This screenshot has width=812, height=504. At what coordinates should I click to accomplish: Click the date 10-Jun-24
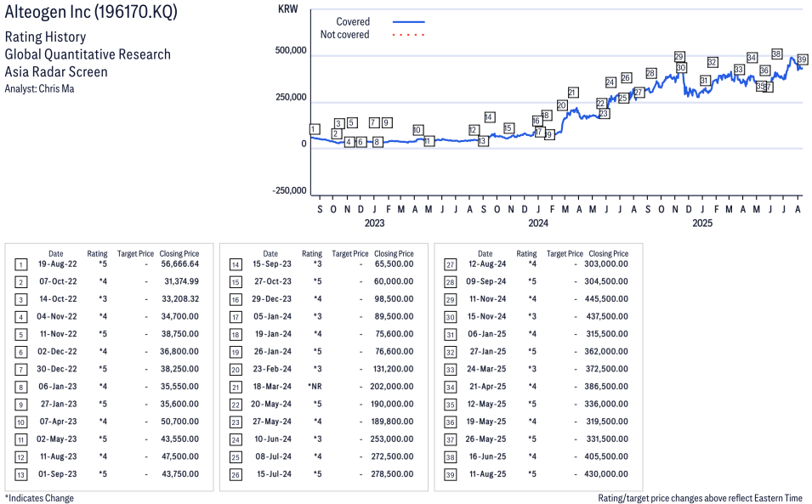pyautogui.click(x=272, y=439)
